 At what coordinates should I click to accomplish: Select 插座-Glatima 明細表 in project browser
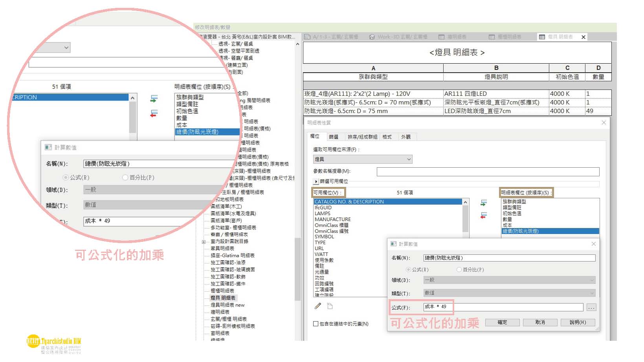232,256
